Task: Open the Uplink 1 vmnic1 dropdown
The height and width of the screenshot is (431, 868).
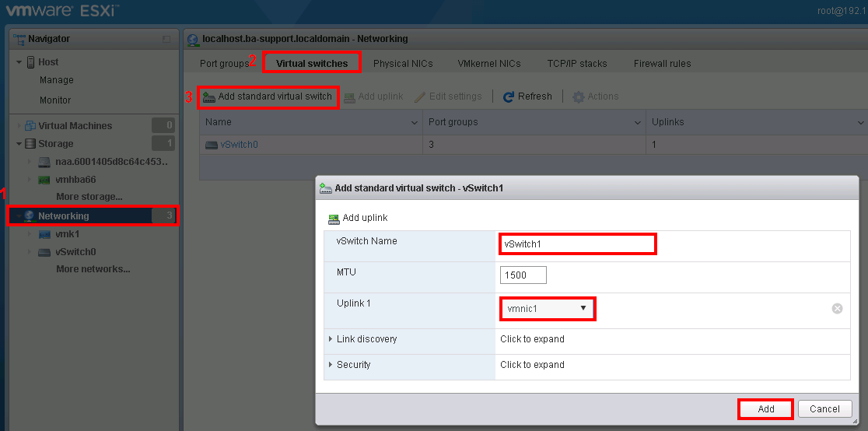Action: click(x=547, y=309)
